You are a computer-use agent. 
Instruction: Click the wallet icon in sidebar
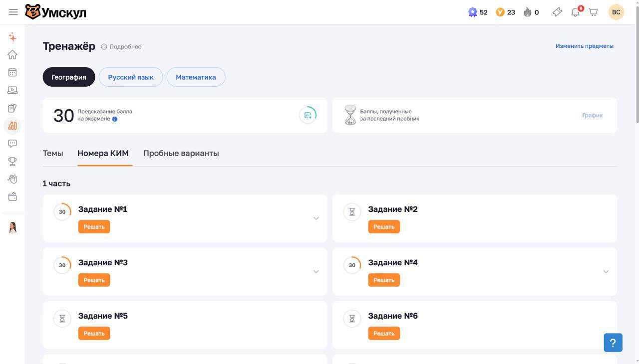[12, 196]
